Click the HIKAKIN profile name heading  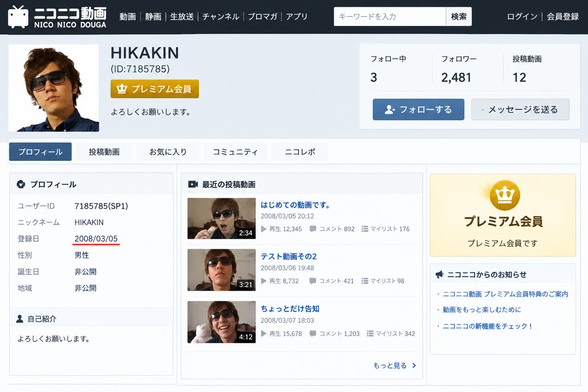click(145, 53)
